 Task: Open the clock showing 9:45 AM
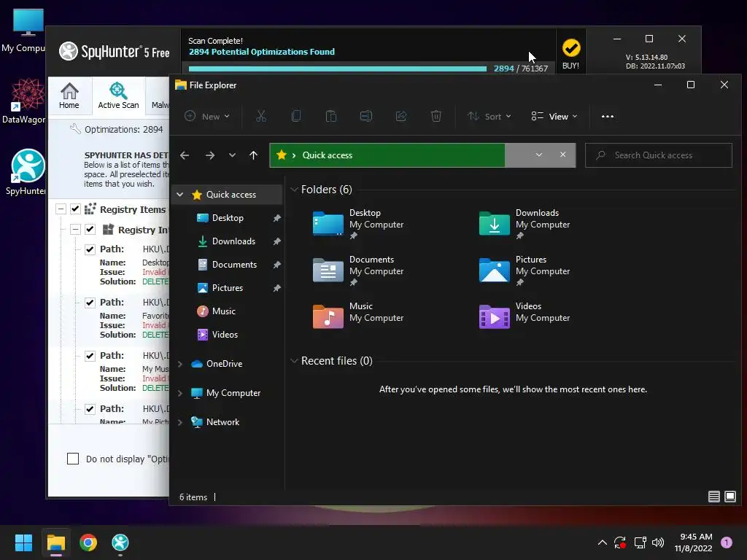(x=694, y=542)
